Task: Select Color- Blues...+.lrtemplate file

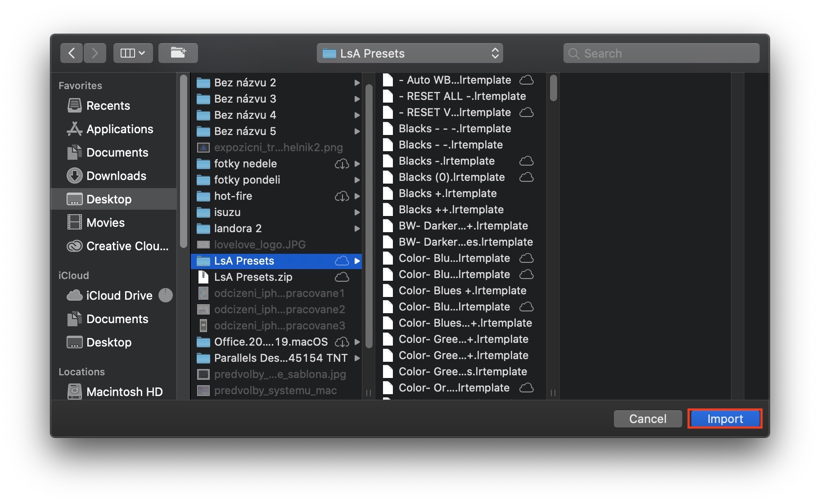Action: [x=461, y=323]
